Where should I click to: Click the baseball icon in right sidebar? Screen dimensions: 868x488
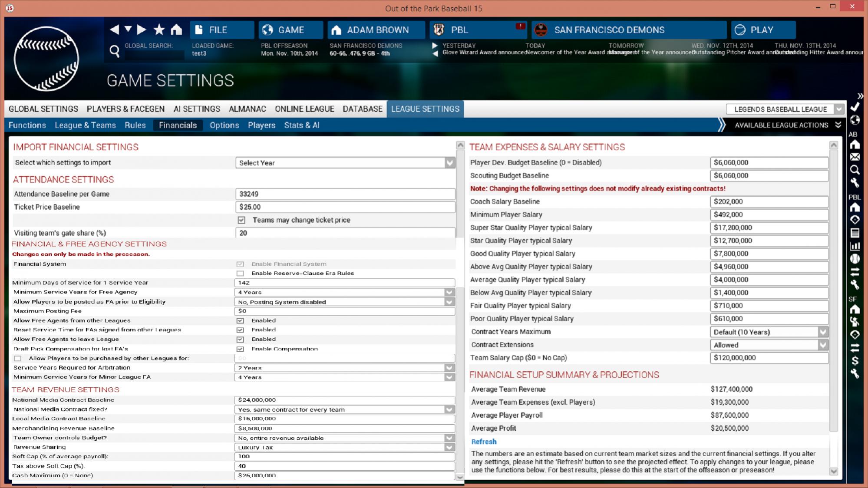coord(855,259)
